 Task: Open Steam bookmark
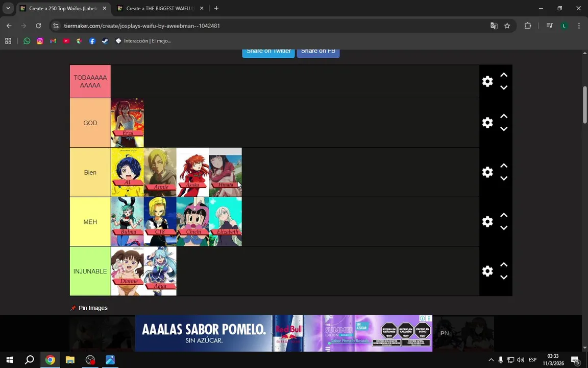point(105,41)
